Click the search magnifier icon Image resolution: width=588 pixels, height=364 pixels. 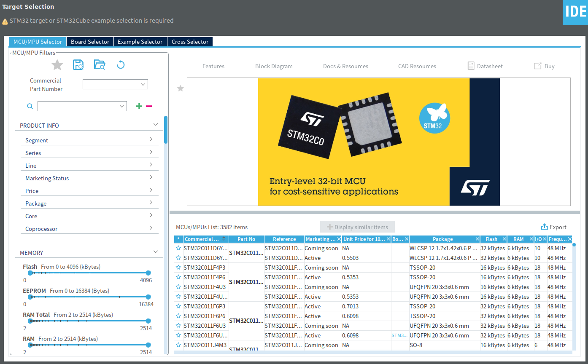[x=30, y=107]
